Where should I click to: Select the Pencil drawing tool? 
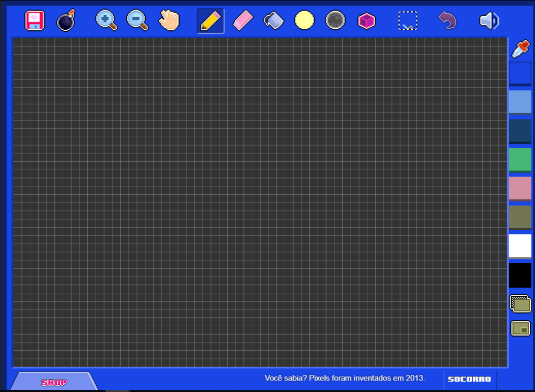210,20
